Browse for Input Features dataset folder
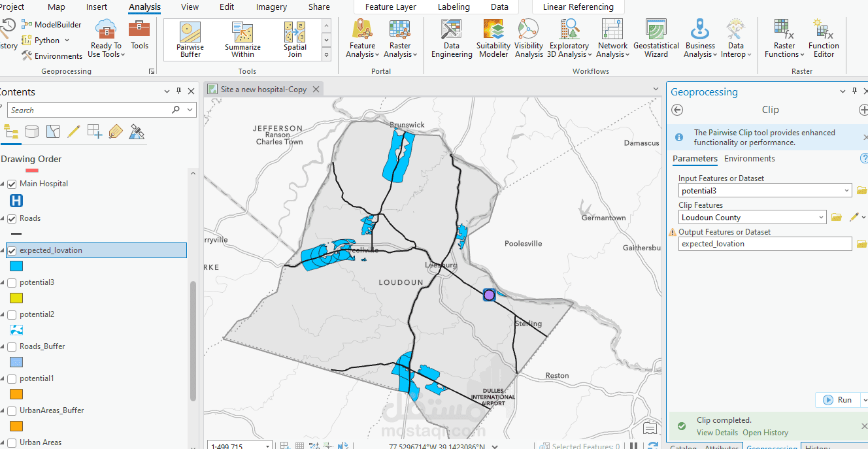This screenshot has height=449, width=868. [x=861, y=191]
